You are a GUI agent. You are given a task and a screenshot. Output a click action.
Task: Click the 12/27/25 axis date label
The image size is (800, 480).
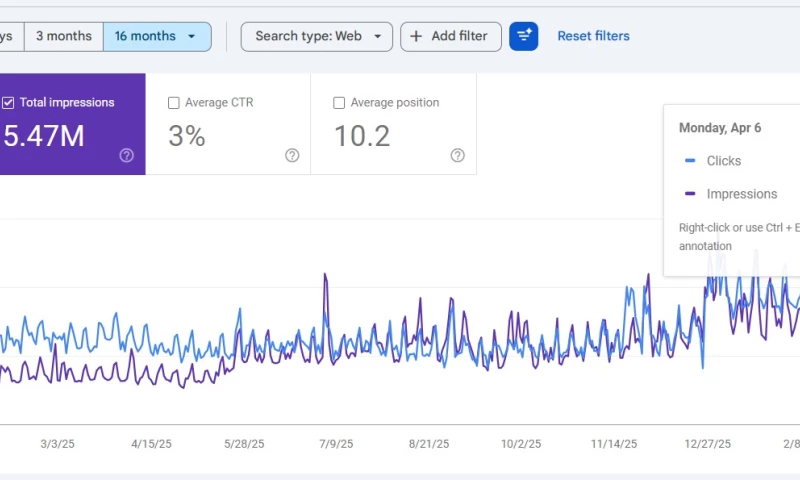coord(708,444)
